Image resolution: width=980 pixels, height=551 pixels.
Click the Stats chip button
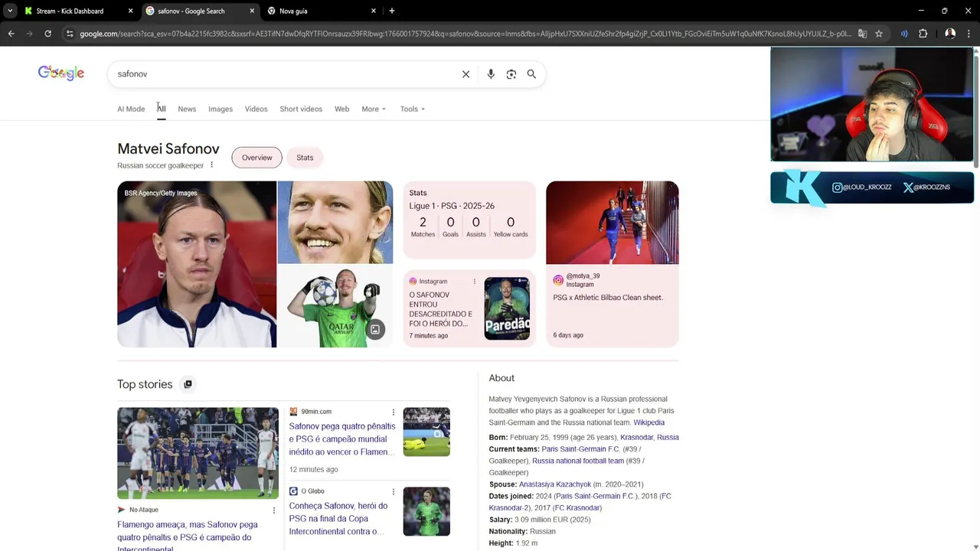click(x=305, y=158)
